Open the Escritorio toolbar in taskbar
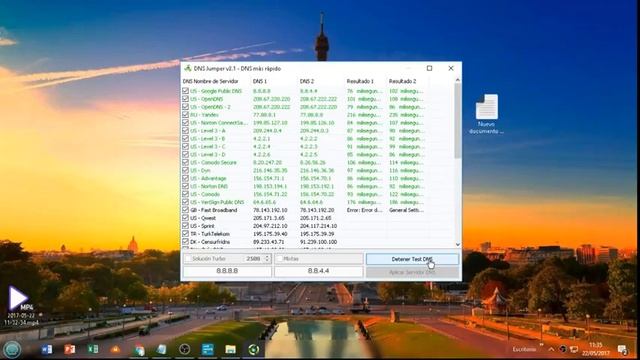This screenshot has height=360, width=640. point(524,349)
